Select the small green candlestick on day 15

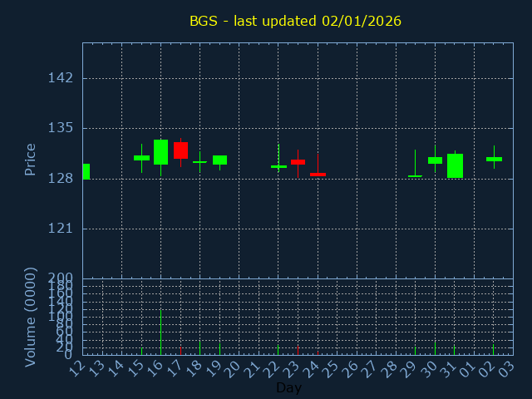141,158
